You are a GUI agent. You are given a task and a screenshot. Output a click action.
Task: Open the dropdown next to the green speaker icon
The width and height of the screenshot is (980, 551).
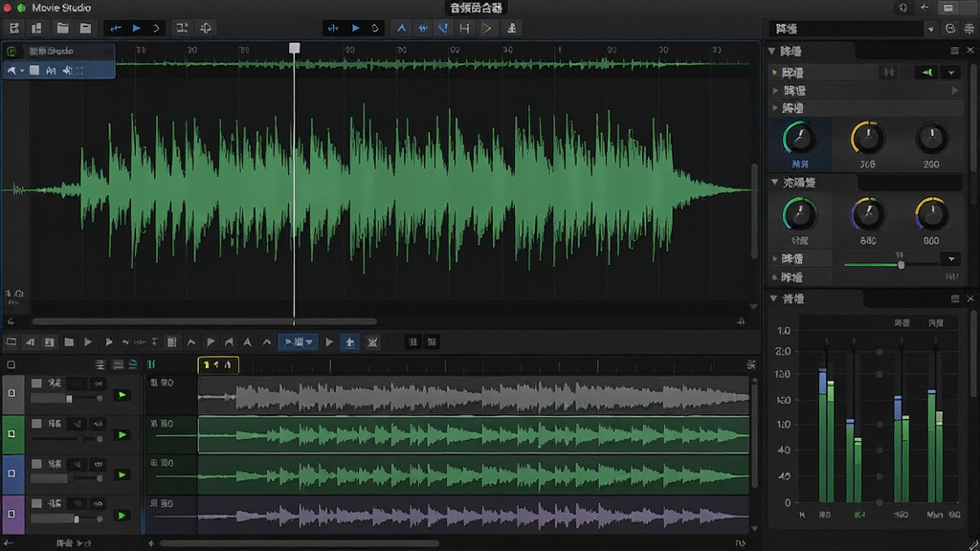point(951,73)
